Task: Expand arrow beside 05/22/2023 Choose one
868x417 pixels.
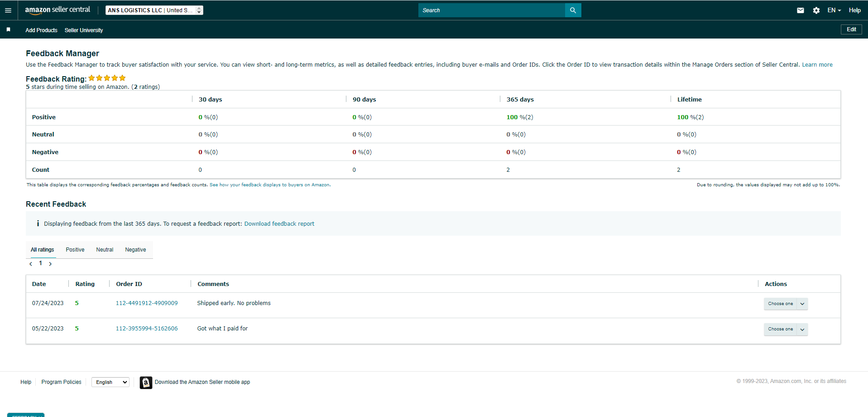Action: (x=802, y=329)
